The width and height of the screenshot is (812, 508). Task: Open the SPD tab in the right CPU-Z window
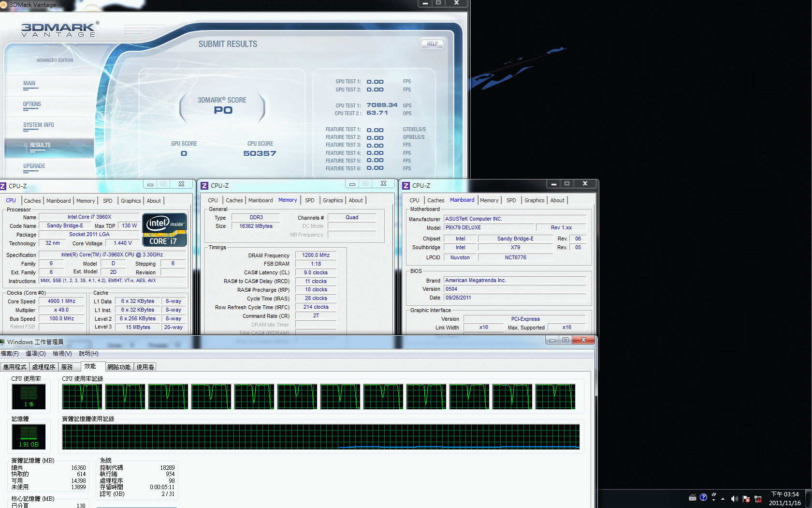point(511,200)
